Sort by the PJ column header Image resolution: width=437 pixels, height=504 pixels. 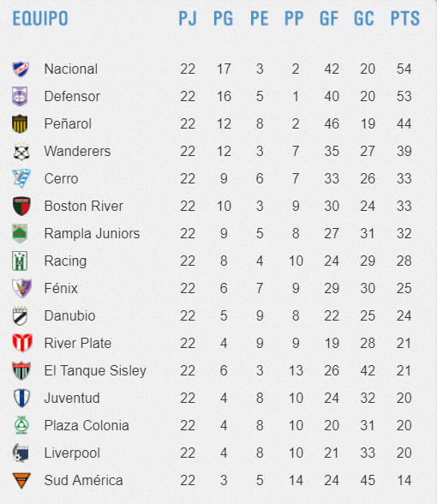coord(188,18)
